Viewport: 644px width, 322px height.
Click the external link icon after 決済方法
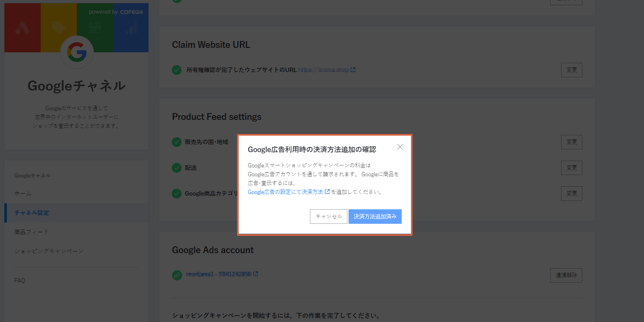(x=327, y=192)
